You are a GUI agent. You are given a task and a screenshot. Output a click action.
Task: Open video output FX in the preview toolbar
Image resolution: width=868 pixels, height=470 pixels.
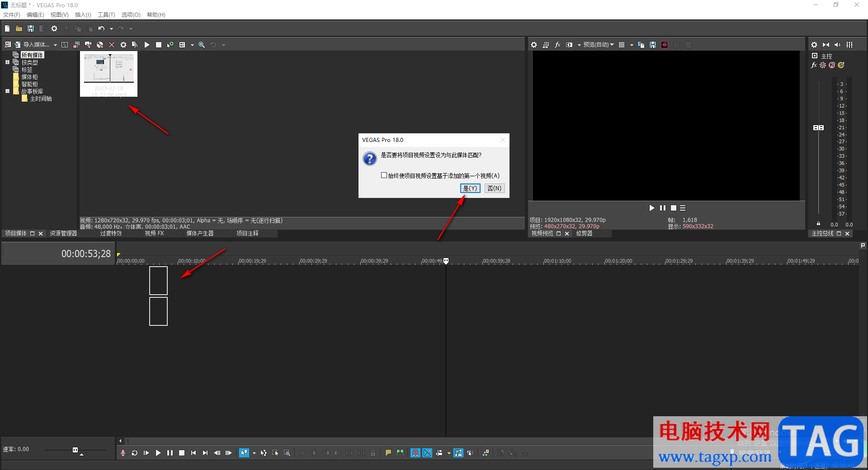pyautogui.click(x=557, y=45)
